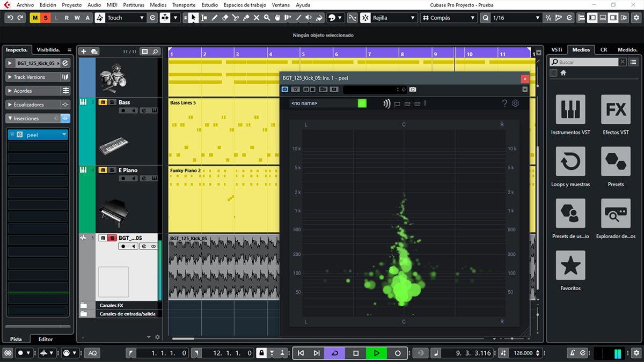The image size is (644, 362).
Task: Switch to the Visibilidad tab
Action: click(48, 49)
